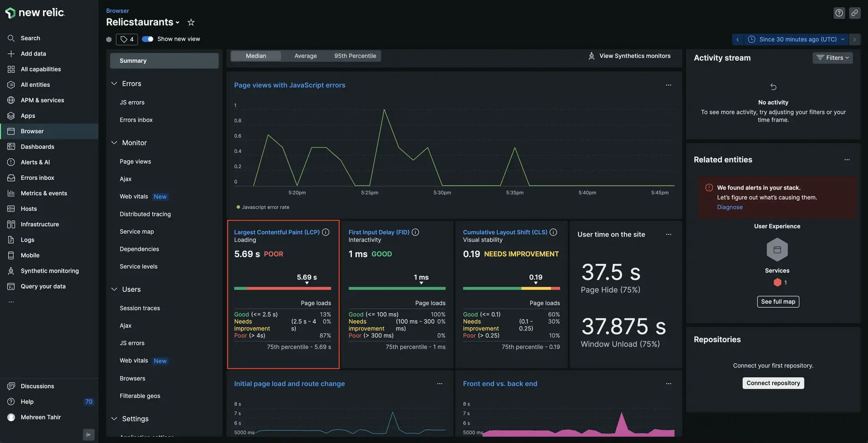Open Logs in the sidebar

pyautogui.click(x=28, y=240)
